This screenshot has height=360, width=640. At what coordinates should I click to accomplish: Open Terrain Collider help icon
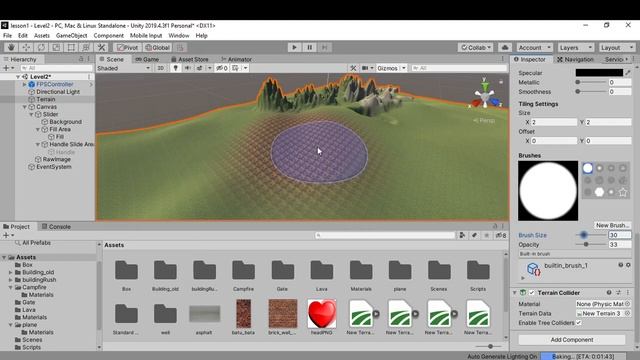(609, 292)
